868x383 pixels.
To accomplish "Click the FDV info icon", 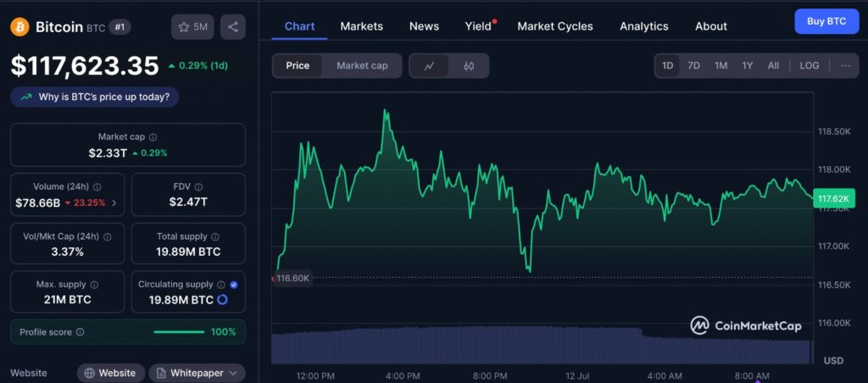I will click(x=198, y=187).
